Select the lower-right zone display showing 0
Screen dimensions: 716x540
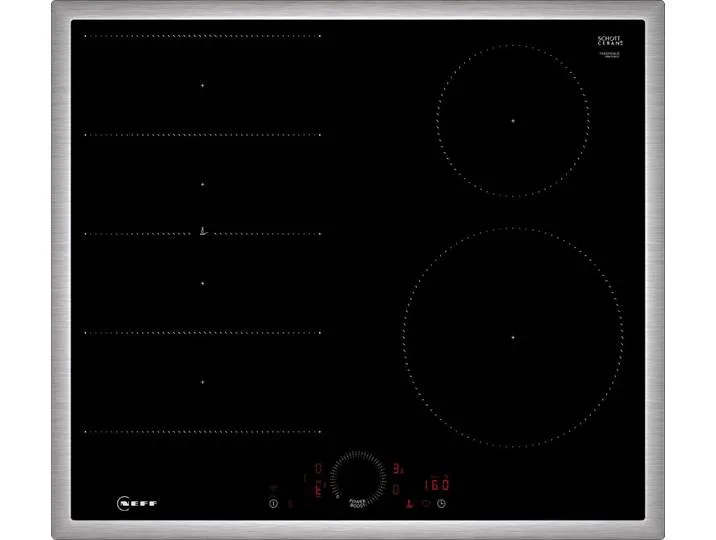click(396, 489)
